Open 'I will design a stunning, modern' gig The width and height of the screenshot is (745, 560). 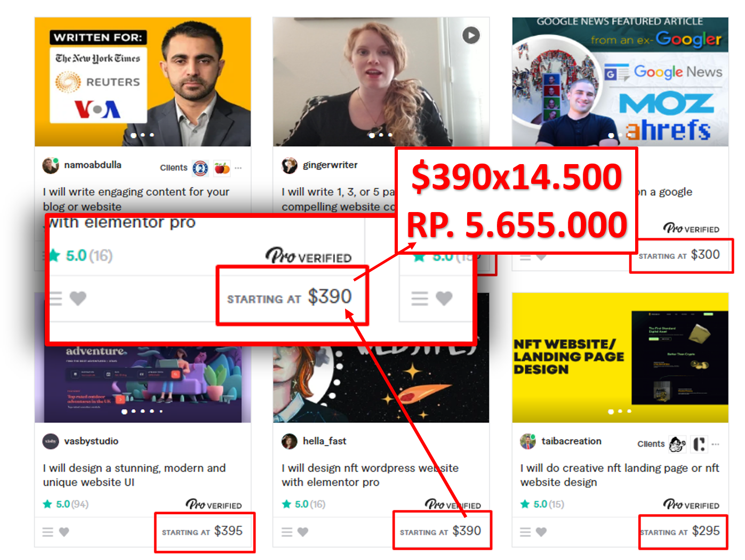tap(134, 475)
